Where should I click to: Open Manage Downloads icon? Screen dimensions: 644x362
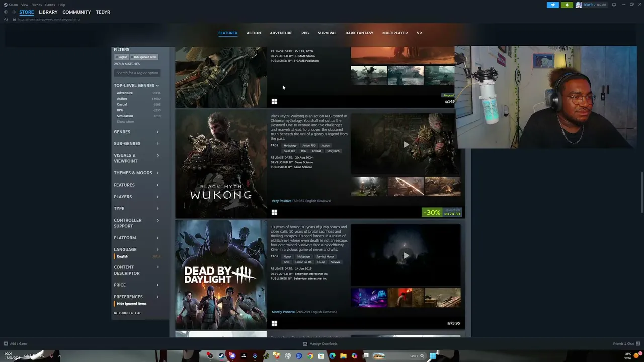(x=305, y=344)
